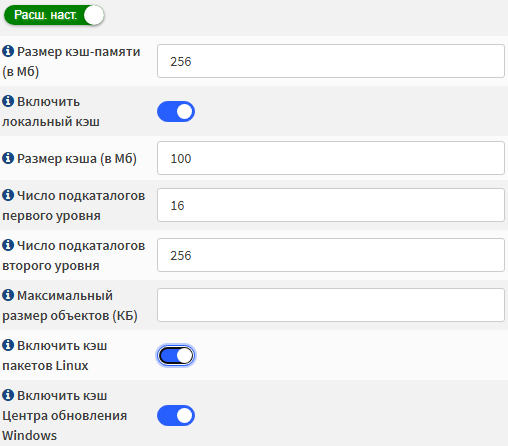The height and width of the screenshot is (446, 508).
Task: Disable the Windows Update cache toggle
Action: (x=176, y=416)
